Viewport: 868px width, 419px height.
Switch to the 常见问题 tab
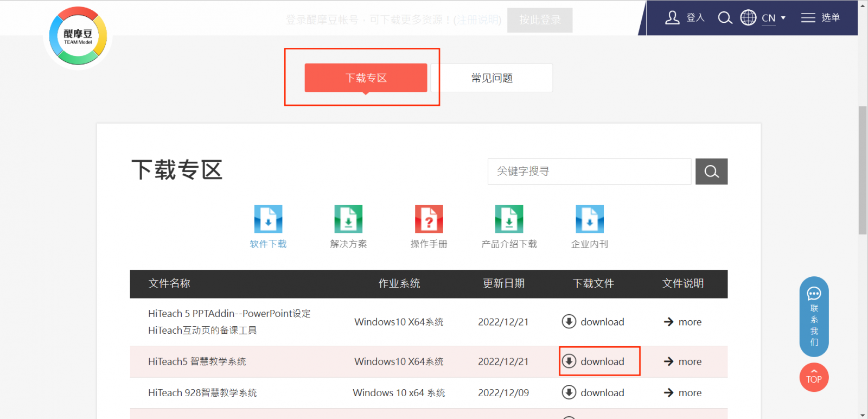click(x=492, y=78)
